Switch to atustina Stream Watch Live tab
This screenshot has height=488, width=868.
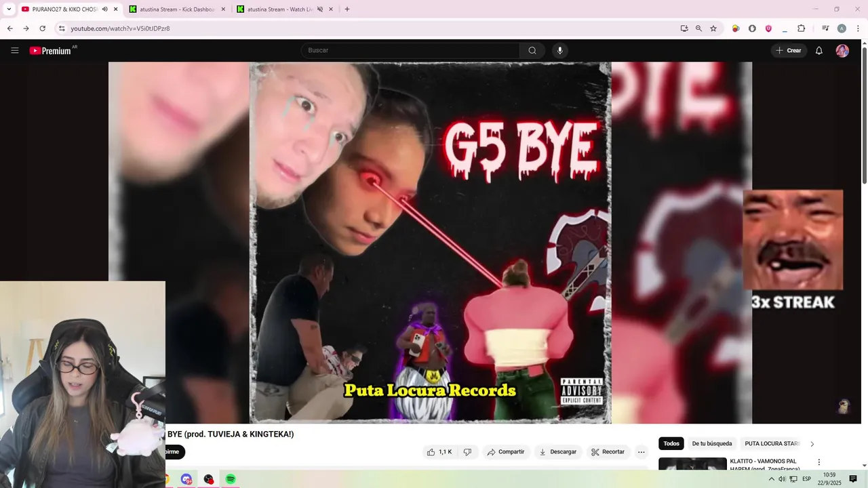(x=285, y=9)
